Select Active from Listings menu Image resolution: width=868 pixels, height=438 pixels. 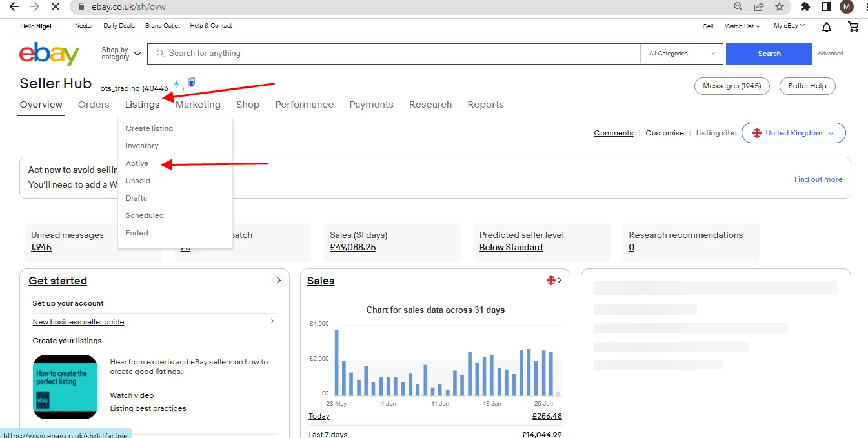pos(137,163)
